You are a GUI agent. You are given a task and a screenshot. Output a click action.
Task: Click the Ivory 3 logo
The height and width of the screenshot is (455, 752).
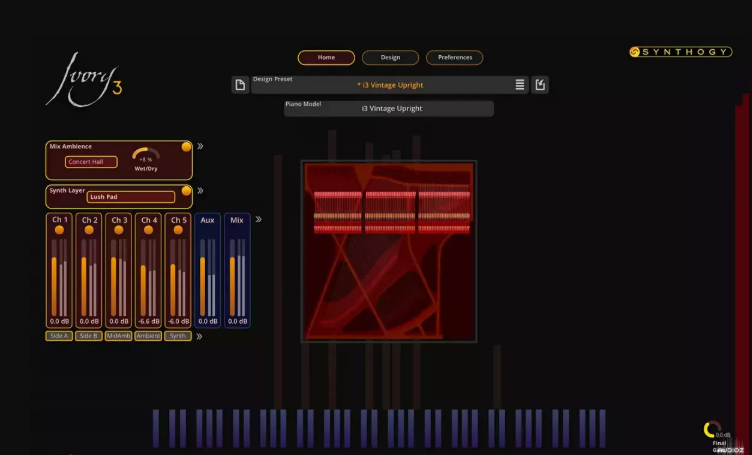coord(84,80)
